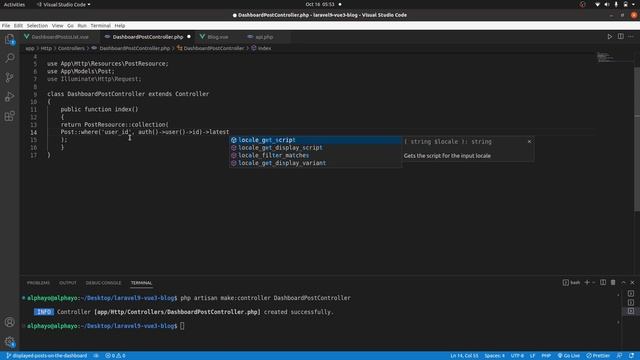Viewport: 640px width, 360px height.
Task: Switch to the DashboardPostController.php tab
Action: 147,37
